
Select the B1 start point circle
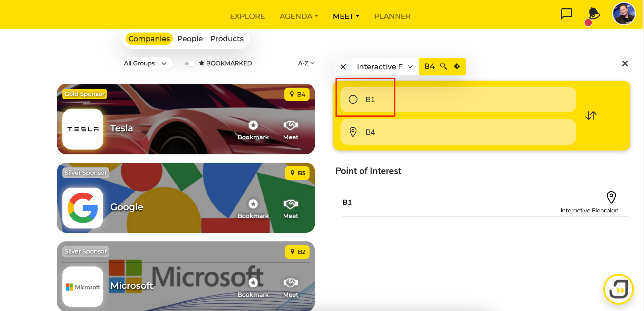[353, 99]
